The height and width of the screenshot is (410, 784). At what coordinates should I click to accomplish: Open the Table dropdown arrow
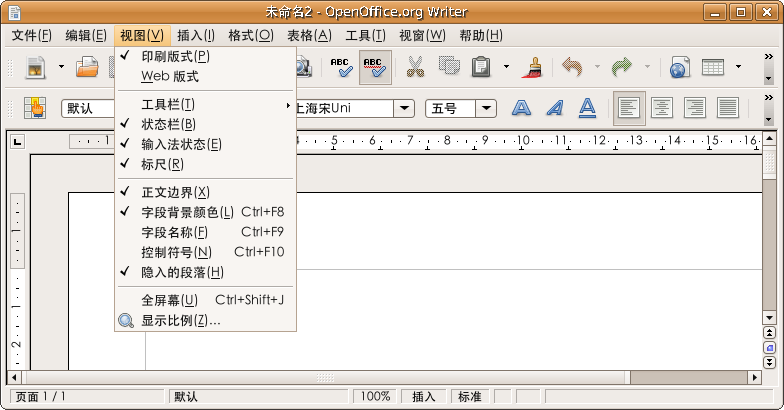coord(738,66)
